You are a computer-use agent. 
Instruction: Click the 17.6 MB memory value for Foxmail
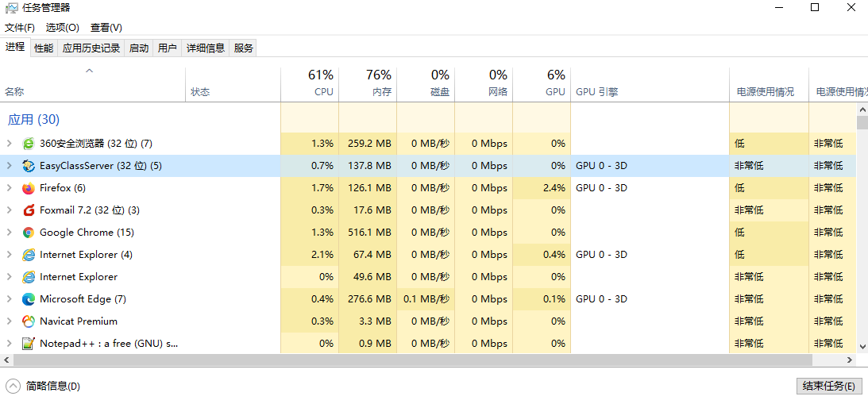(x=372, y=210)
